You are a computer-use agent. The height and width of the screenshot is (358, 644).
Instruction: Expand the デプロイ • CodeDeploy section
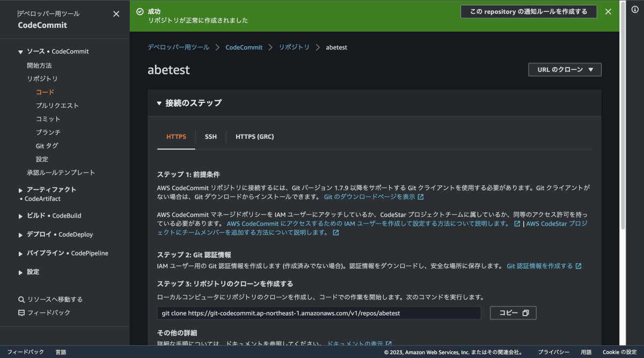(21, 235)
